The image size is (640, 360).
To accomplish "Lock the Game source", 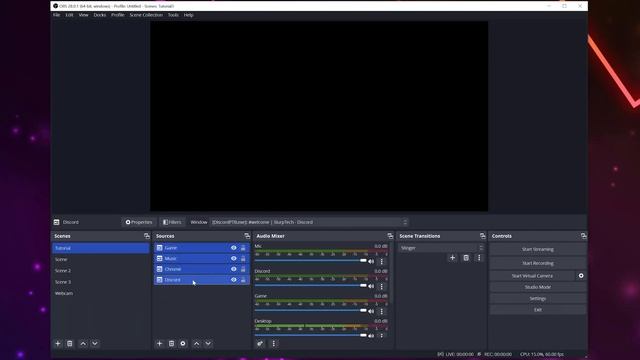I will click(x=243, y=248).
